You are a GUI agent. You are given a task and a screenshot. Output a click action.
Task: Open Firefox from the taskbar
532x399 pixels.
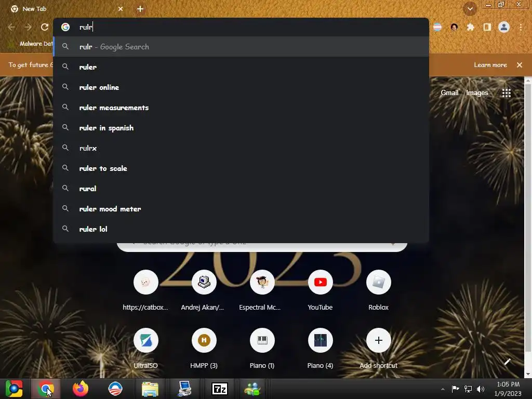(x=81, y=389)
